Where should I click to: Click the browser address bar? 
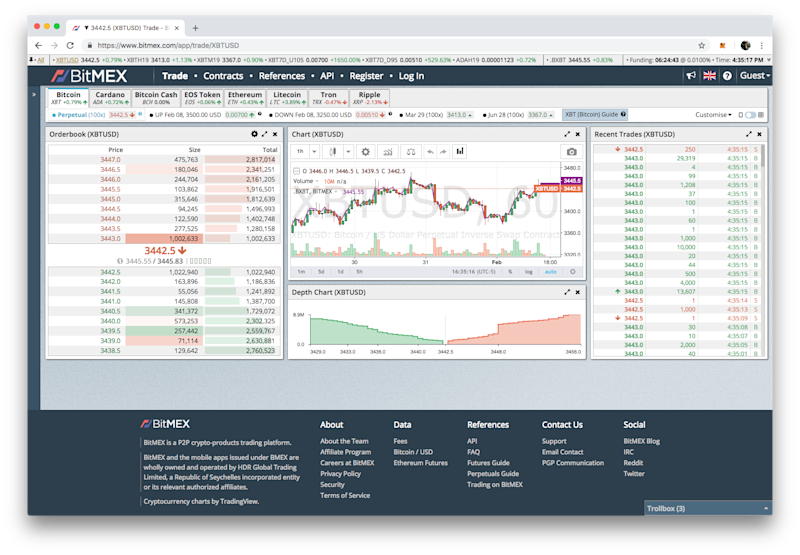(388, 45)
